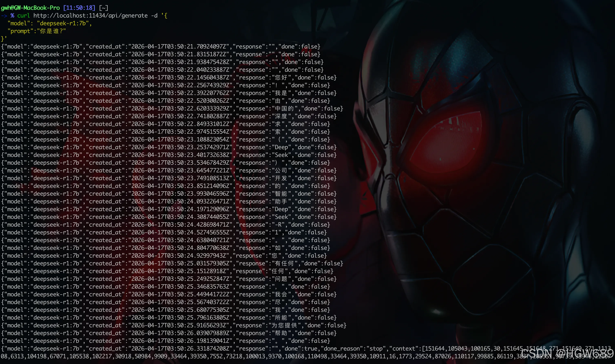
Task: Click the response value "我是"
Action: (281, 93)
